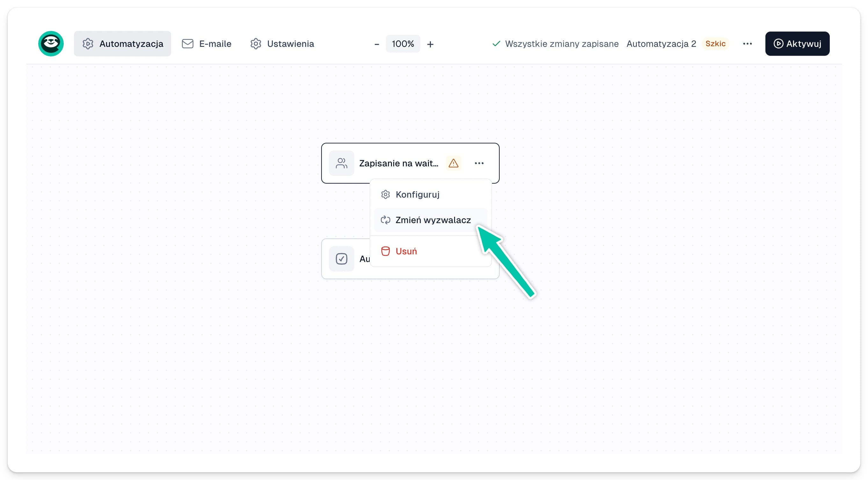
Task: Click the warning triangle icon on trigger
Action: [x=453, y=163]
